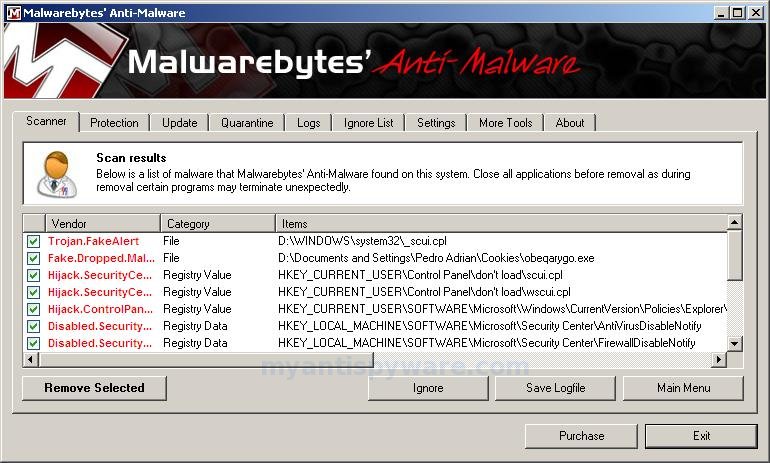Viewport: 770px width, 463px height.
Task: Open the Update tab
Action: click(180, 123)
